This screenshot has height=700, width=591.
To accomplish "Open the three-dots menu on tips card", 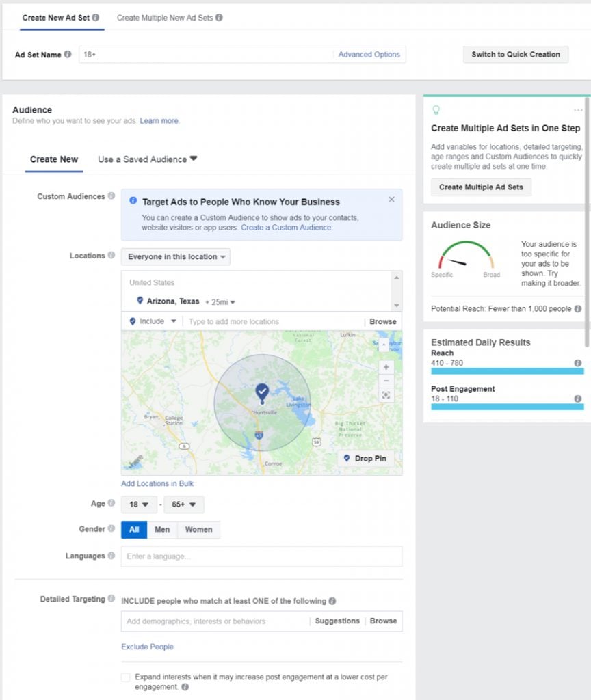I will coord(578,110).
